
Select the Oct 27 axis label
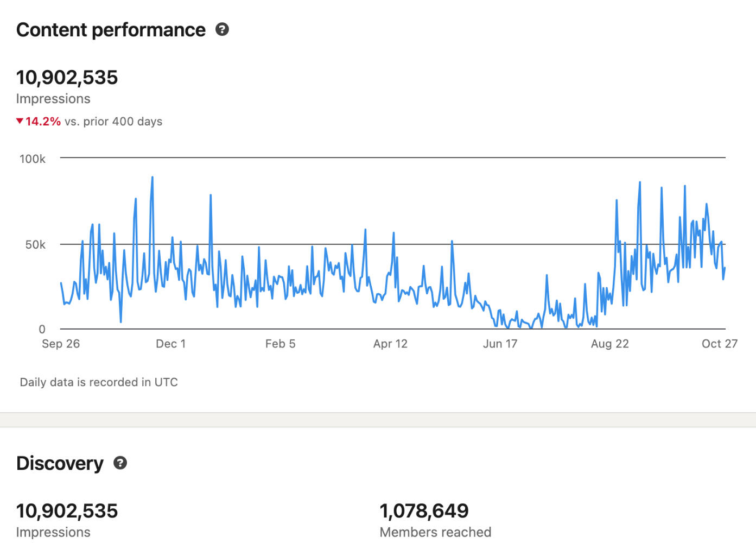720,344
